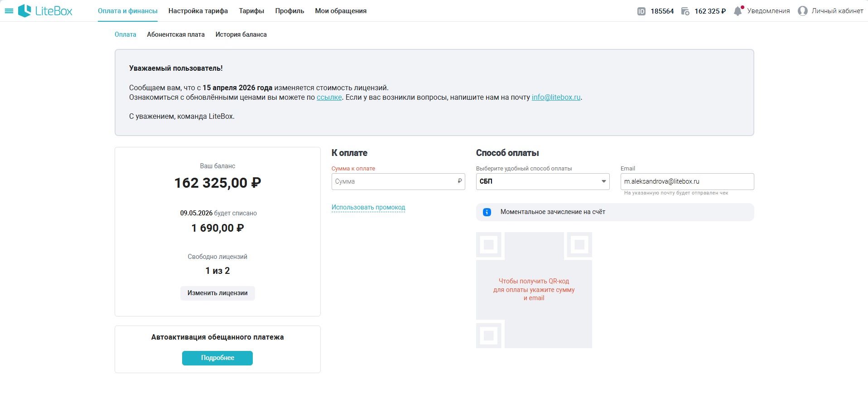Click balance amount 162 325,00 ₽
This screenshot has height=394, width=868.
pos(217,183)
